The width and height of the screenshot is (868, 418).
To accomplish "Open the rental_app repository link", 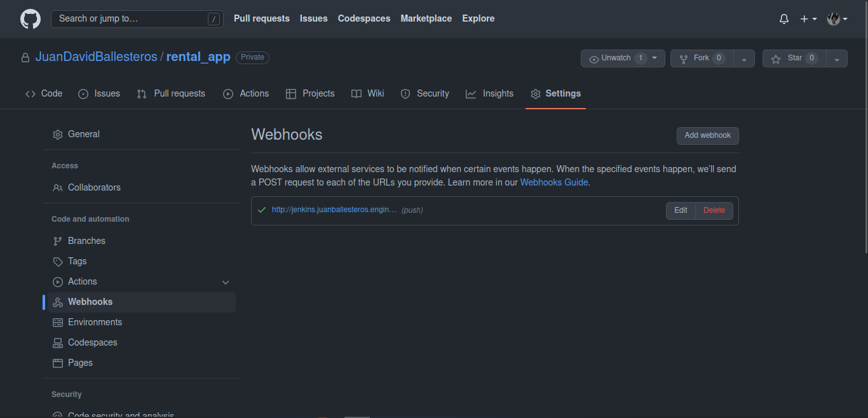I will coord(198,57).
